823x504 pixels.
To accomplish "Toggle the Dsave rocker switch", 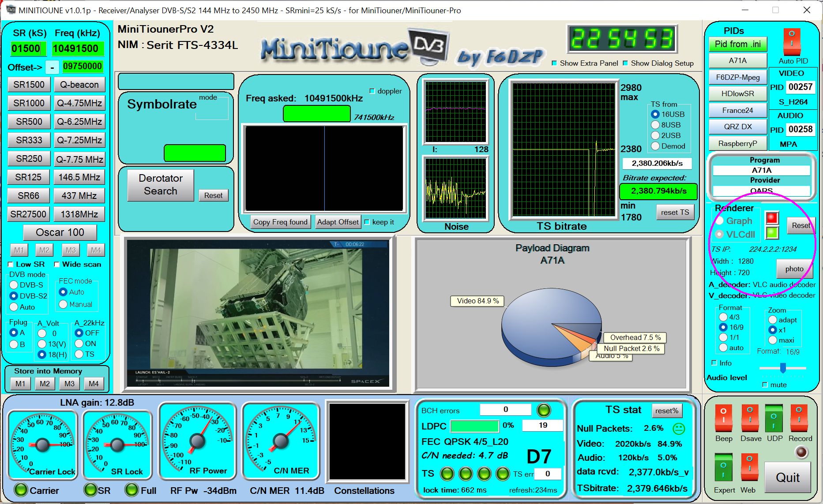I will (750, 418).
